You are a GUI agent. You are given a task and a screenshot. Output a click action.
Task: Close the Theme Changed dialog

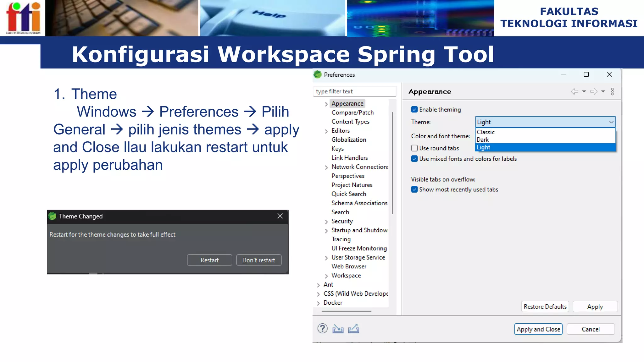click(x=280, y=216)
